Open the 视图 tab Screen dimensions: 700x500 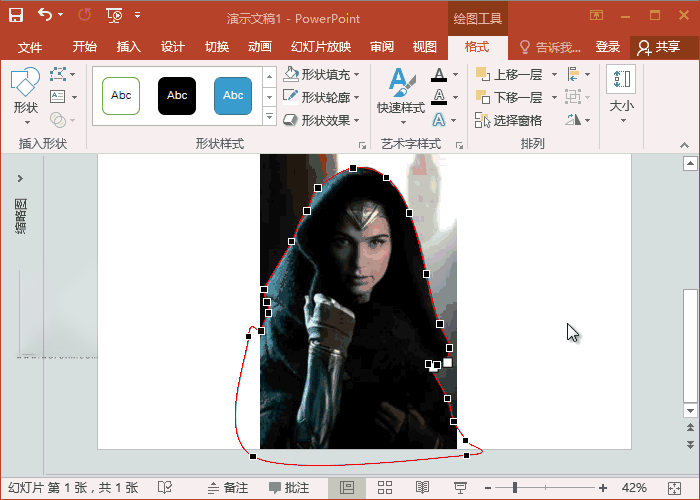pos(425,46)
